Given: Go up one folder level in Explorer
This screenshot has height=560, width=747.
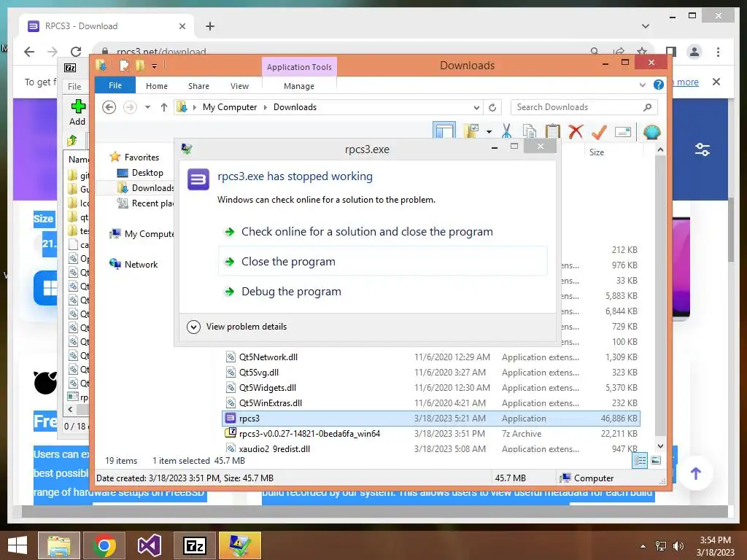Looking at the screenshot, I should pyautogui.click(x=164, y=107).
